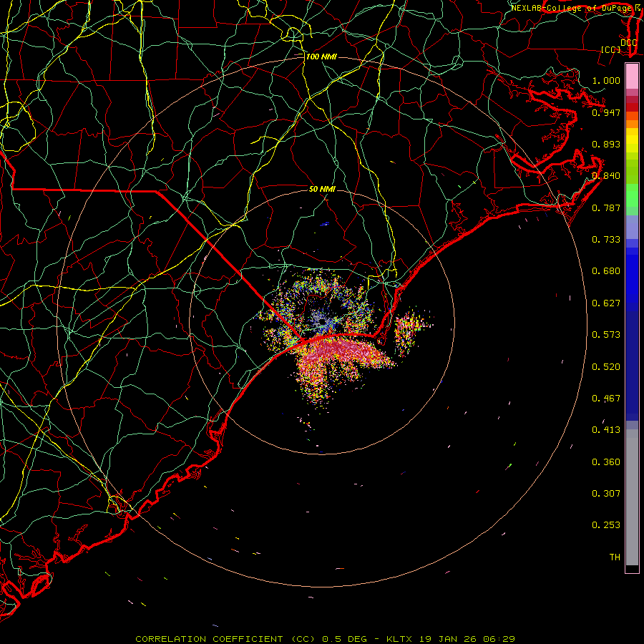Click the gray-blue radar site center
Viewport: 644px width, 644px height.
tap(322, 321)
